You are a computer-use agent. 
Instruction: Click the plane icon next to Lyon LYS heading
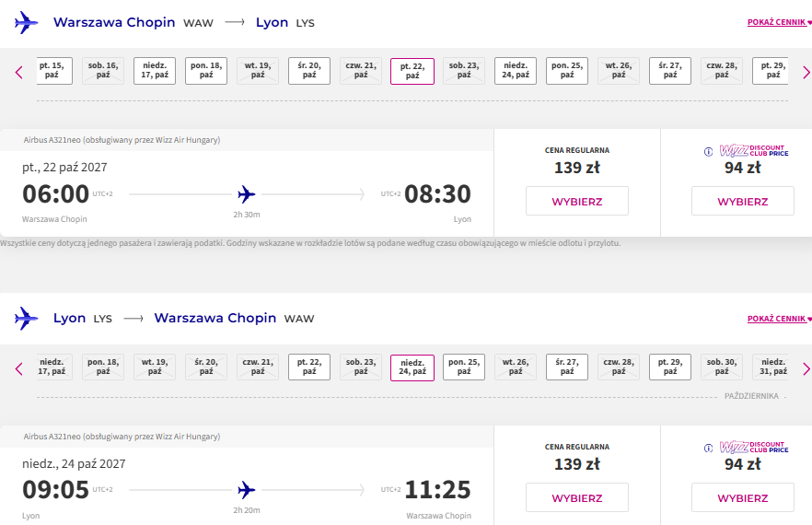pyautogui.click(x=27, y=318)
